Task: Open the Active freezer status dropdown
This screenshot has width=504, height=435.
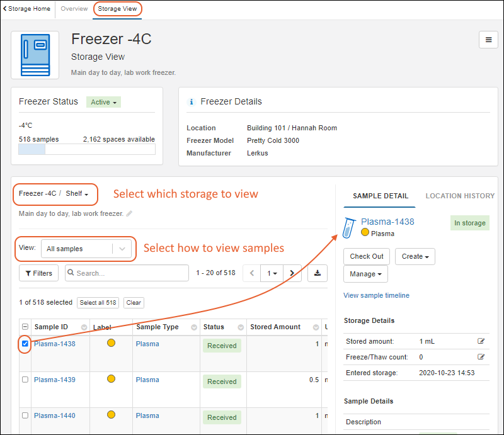Action: point(104,102)
